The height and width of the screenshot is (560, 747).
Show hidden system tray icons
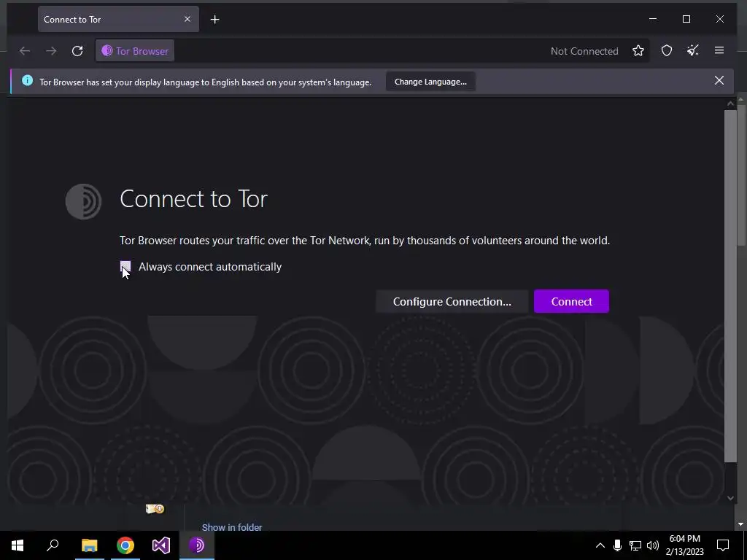[x=600, y=545]
